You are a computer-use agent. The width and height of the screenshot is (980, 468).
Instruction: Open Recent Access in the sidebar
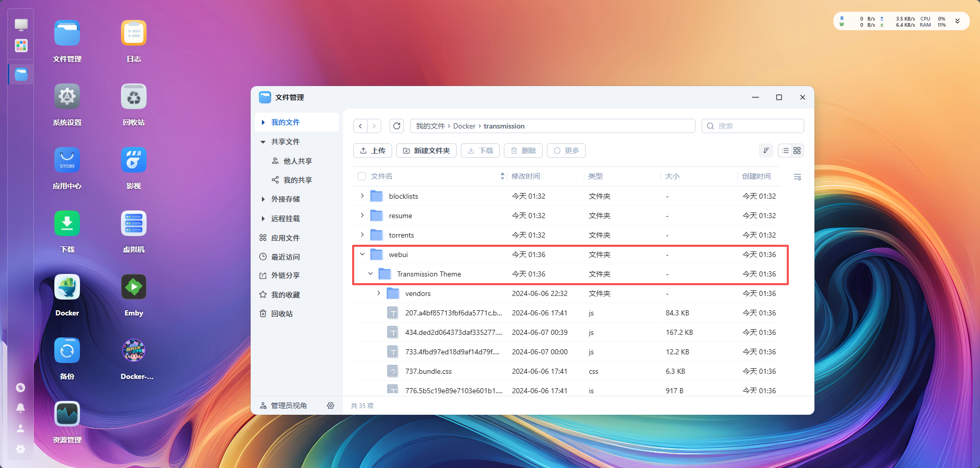coord(285,257)
